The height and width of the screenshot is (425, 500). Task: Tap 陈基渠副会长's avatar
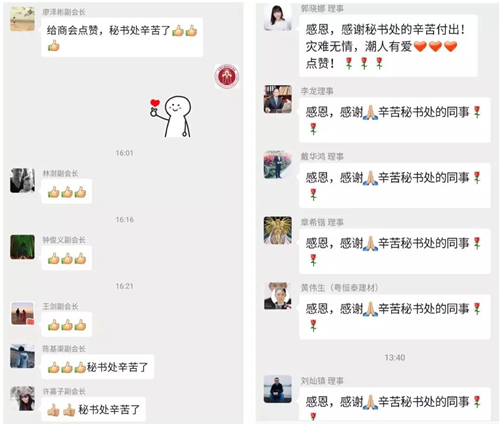click(x=22, y=356)
